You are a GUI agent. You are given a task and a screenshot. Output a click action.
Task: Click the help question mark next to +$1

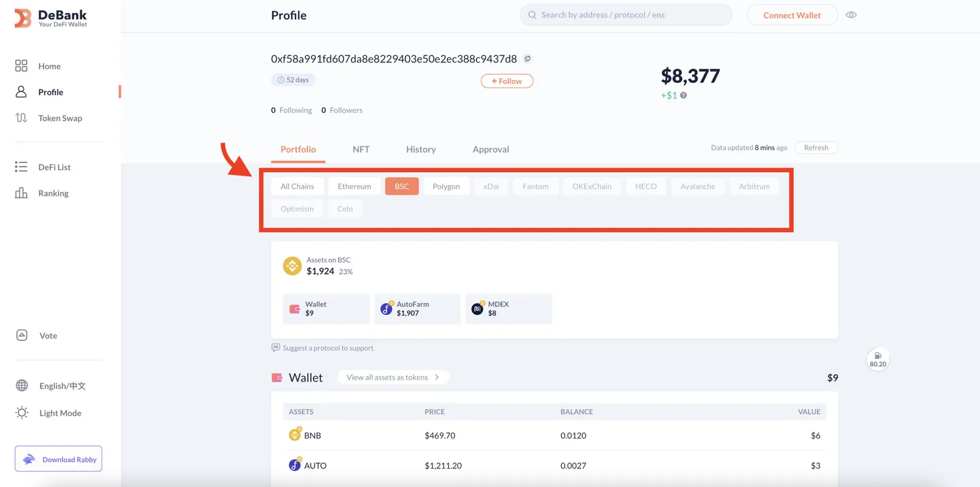tap(684, 95)
